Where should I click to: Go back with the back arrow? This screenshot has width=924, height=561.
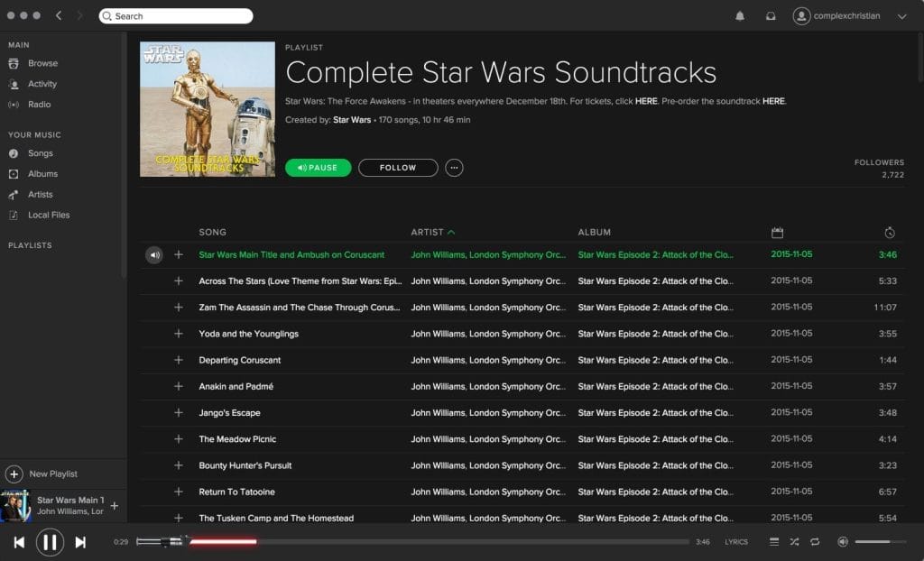click(x=59, y=16)
